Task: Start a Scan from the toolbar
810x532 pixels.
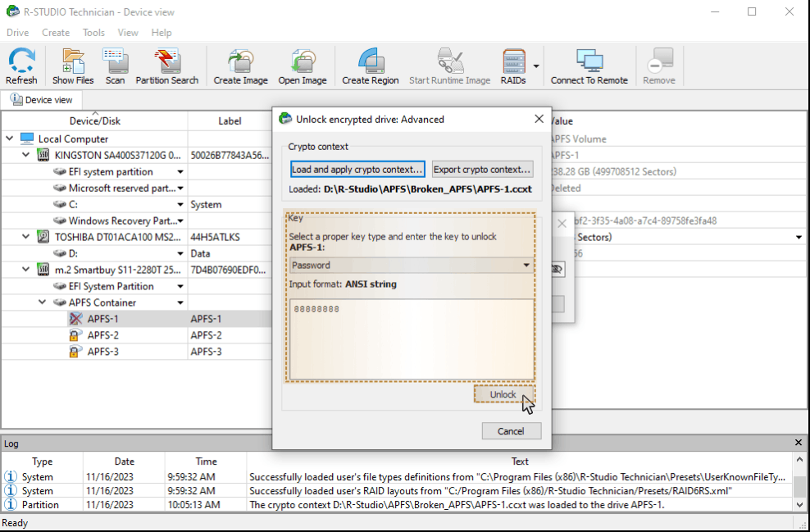Action: 116,66
